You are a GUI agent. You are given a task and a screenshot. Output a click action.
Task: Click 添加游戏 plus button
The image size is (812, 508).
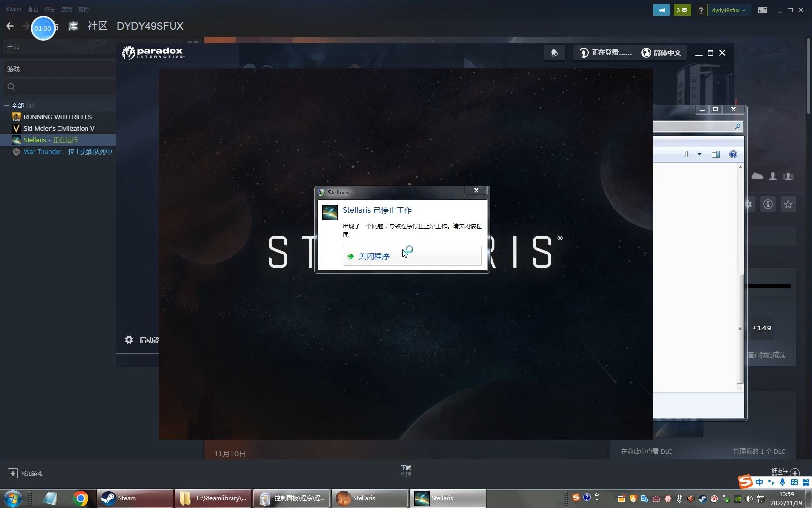(13, 474)
